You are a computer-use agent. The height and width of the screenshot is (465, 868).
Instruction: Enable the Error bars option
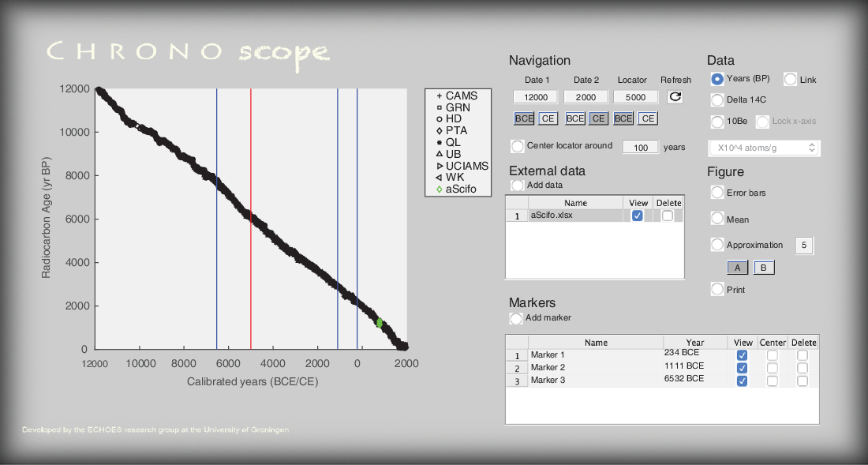pyautogui.click(x=717, y=193)
